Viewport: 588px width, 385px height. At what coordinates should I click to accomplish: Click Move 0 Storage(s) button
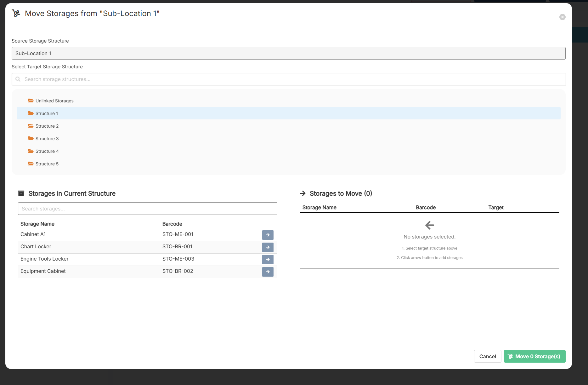click(534, 356)
